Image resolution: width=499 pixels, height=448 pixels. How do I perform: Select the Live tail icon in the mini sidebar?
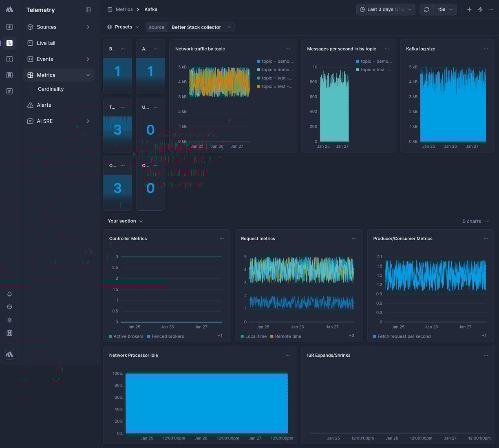(x=9, y=43)
